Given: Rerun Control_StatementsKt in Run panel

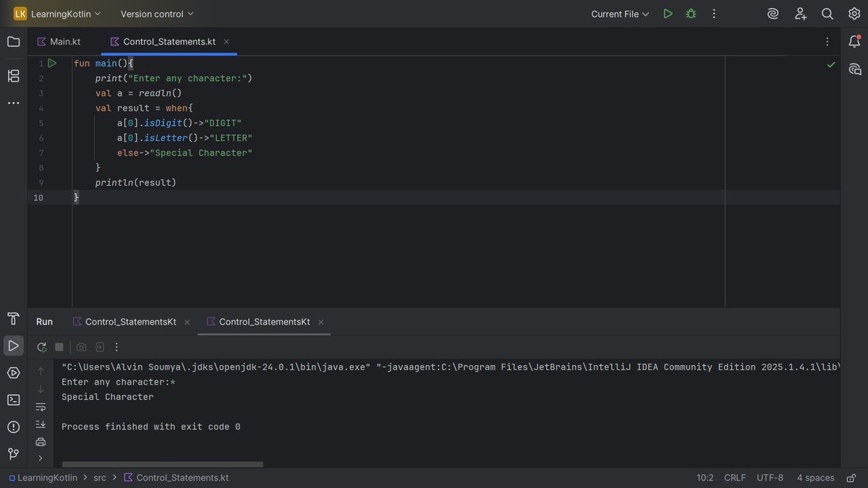Looking at the screenshot, I should (41, 347).
